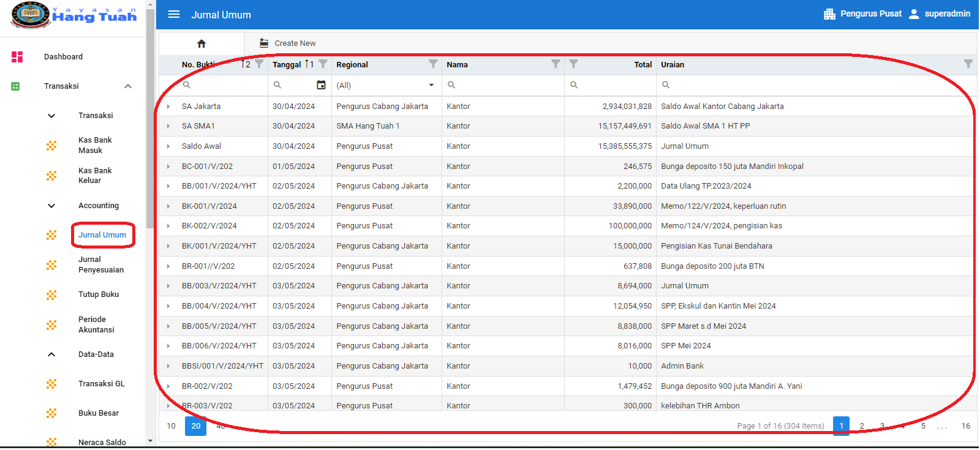Viewport: 980px width, 450px height.
Task: Collapse the Transaksi main menu section
Action: (128, 86)
